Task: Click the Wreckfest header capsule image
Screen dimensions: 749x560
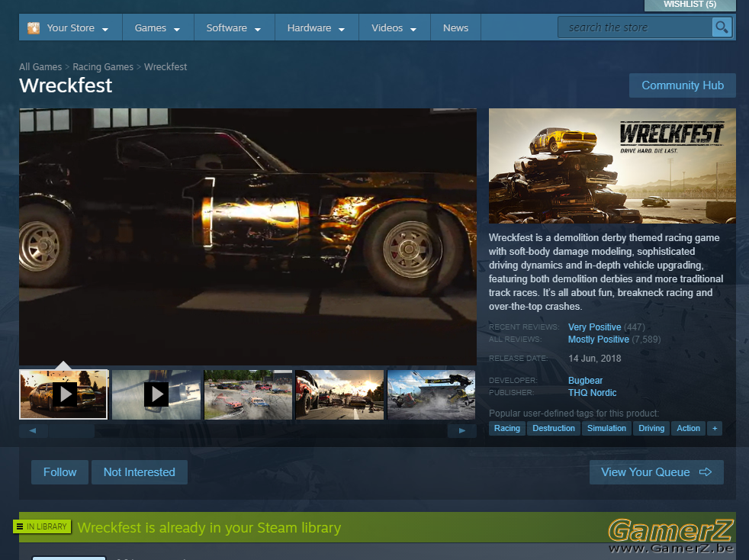Action: coord(612,166)
